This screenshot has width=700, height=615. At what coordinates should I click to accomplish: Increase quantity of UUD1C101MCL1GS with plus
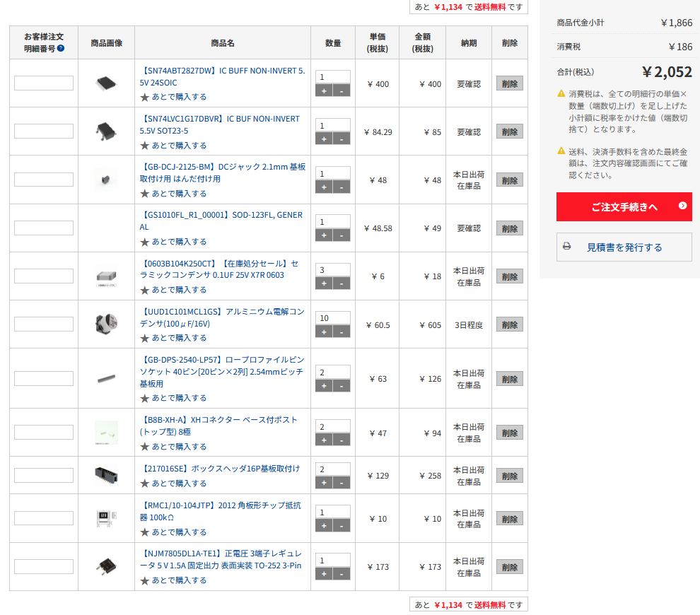tap(324, 332)
